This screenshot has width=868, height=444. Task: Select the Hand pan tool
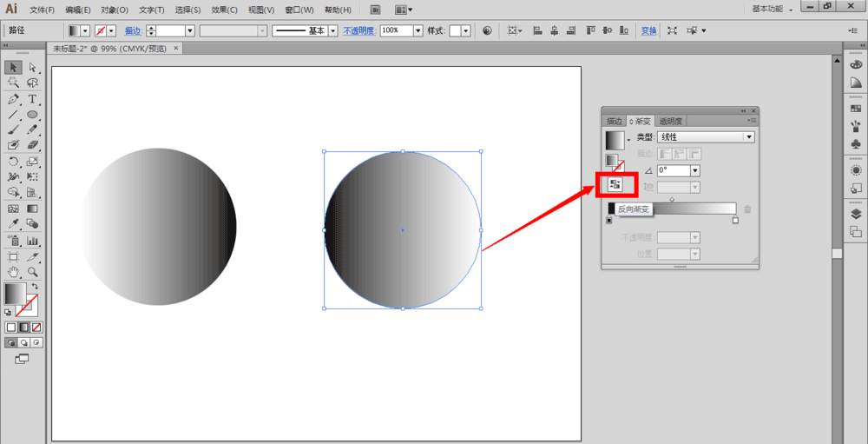click(13, 272)
